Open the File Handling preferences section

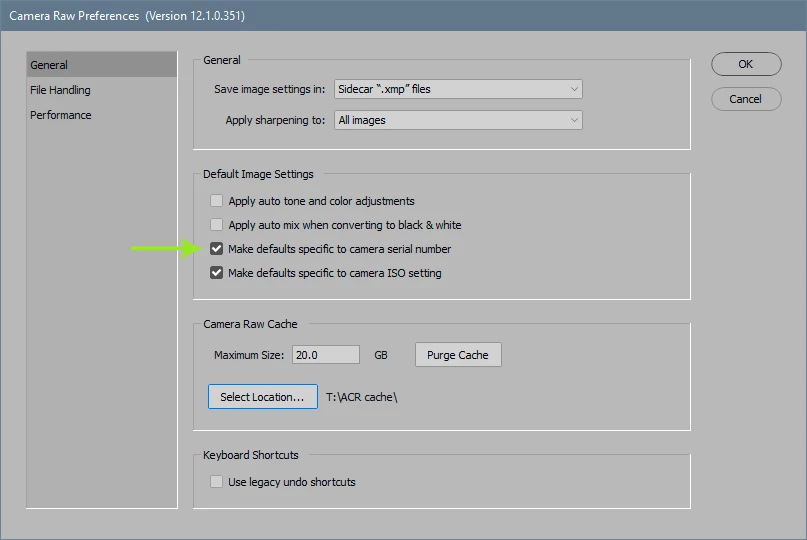[x=60, y=90]
